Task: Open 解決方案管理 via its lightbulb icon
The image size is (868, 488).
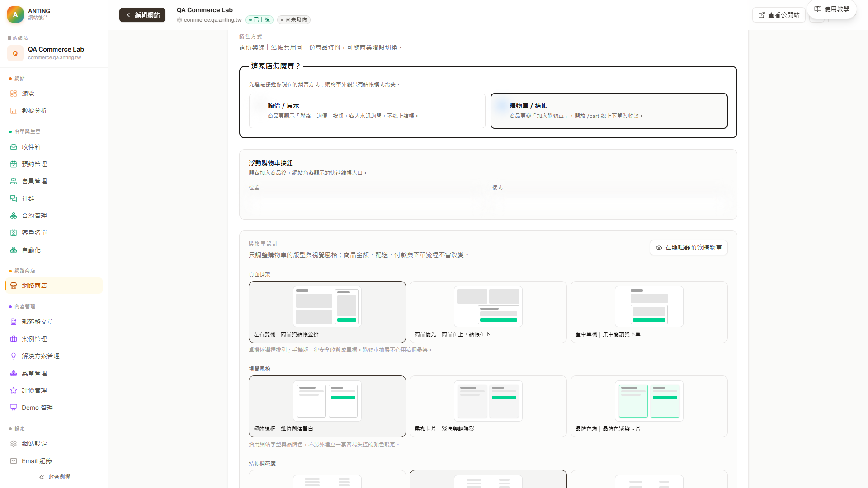Action: pyautogui.click(x=14, y=356)
